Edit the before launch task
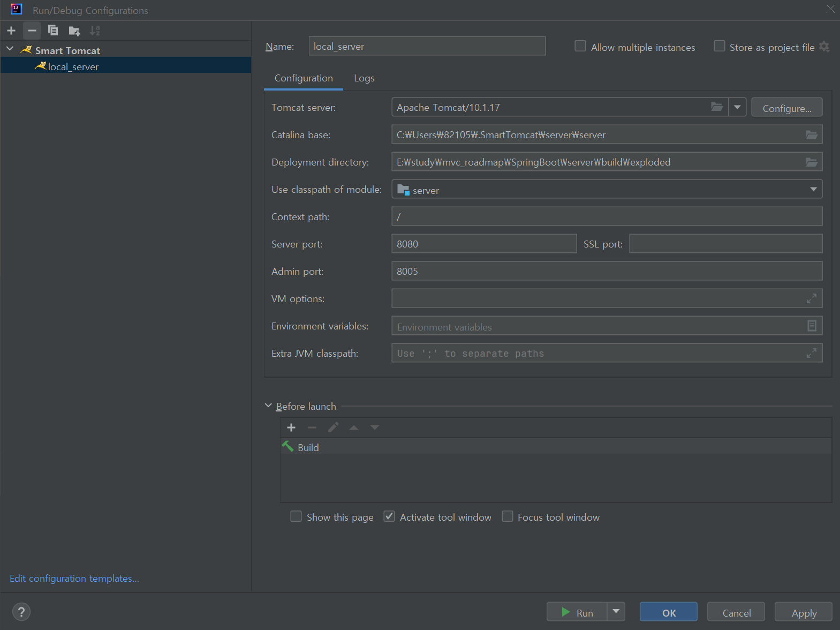The image size is (840, 630). pyautogui.click(x=333, y=427)
